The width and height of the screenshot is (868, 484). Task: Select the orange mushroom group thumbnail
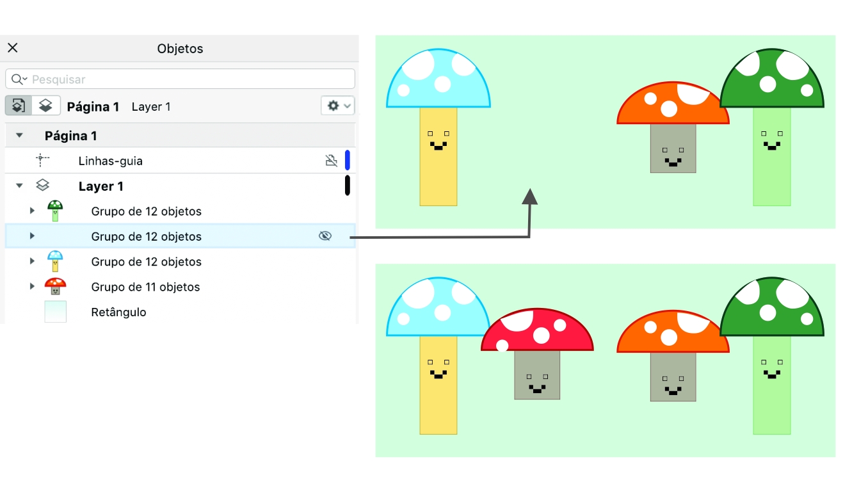point(55,287)
